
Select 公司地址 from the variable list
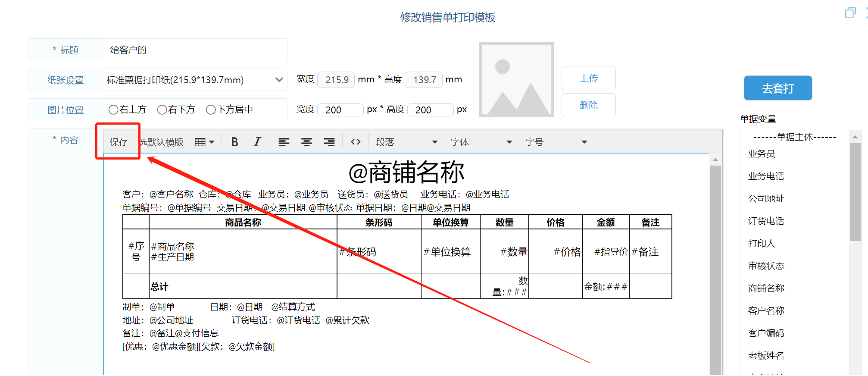point(766,199)
